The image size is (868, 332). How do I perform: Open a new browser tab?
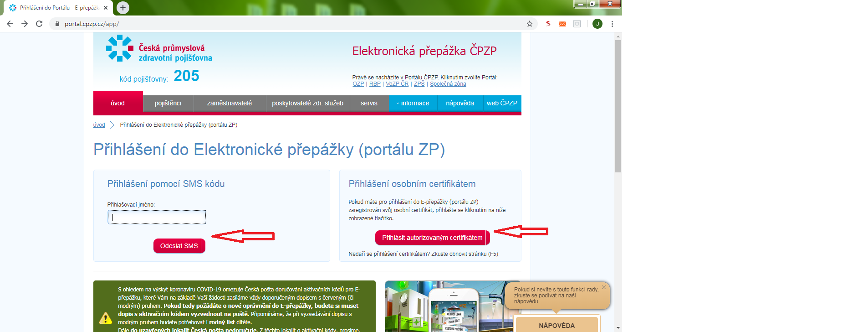click(123, 8)
